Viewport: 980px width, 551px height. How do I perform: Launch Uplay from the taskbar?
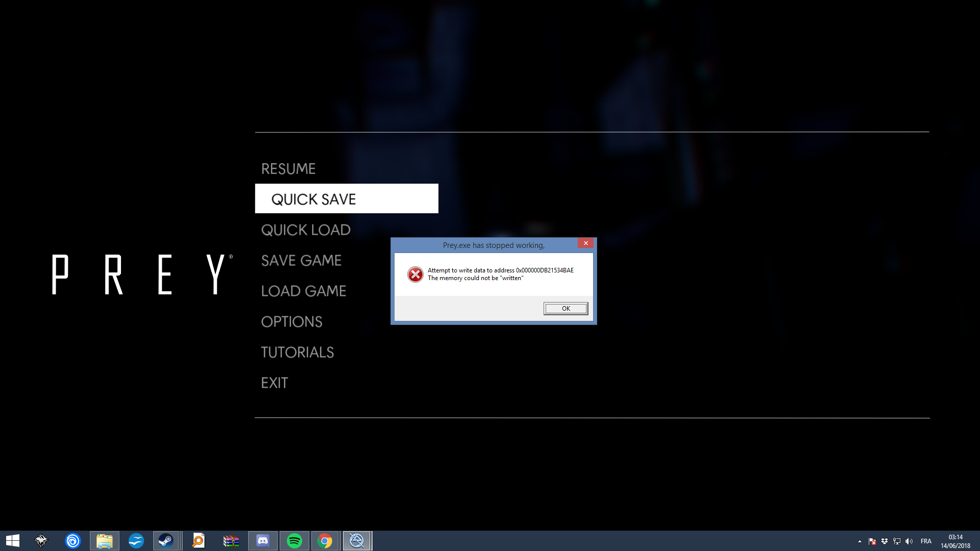point(72,540)
